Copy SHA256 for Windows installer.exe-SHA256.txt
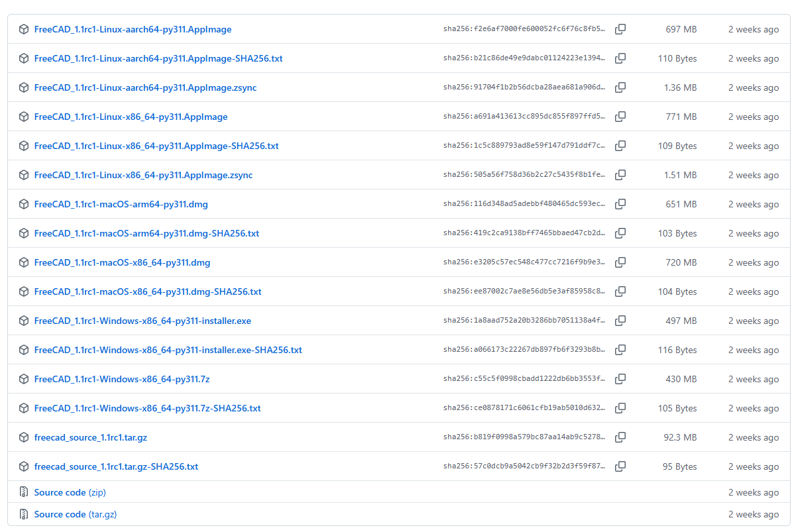Viewport: 796px width, 532px height. [620, 350]
